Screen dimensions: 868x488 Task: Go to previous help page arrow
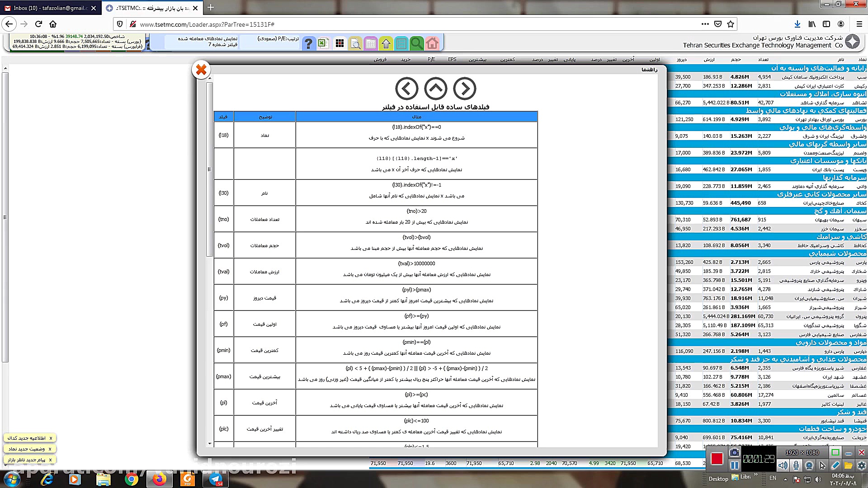click(x=406, y=89)
